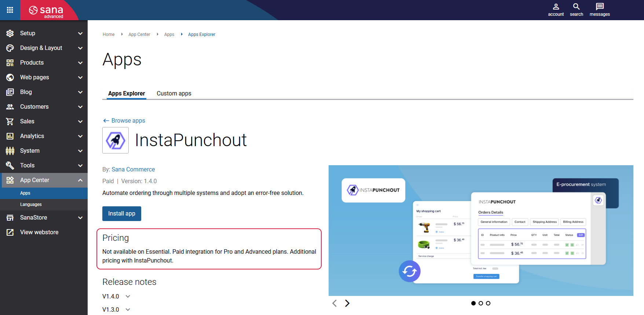
Task: Open the System menu item
Action: [44, 151]
